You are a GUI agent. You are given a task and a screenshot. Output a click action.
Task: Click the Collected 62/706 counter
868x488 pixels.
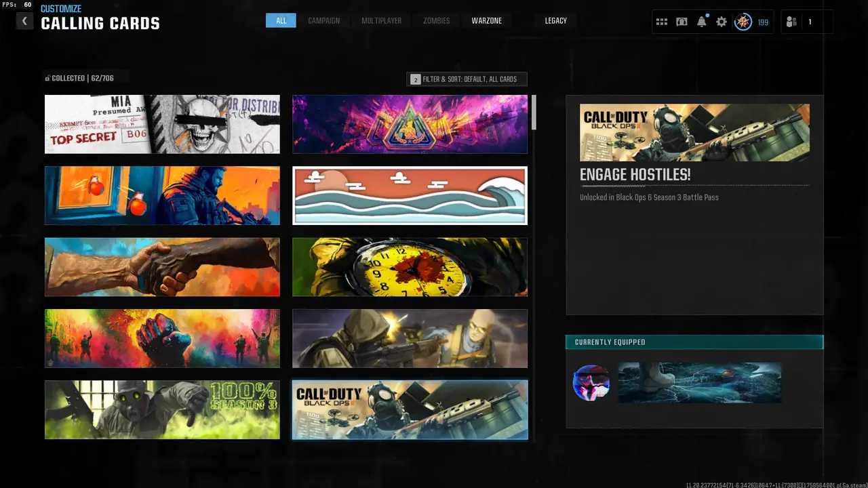click(83, 79)
